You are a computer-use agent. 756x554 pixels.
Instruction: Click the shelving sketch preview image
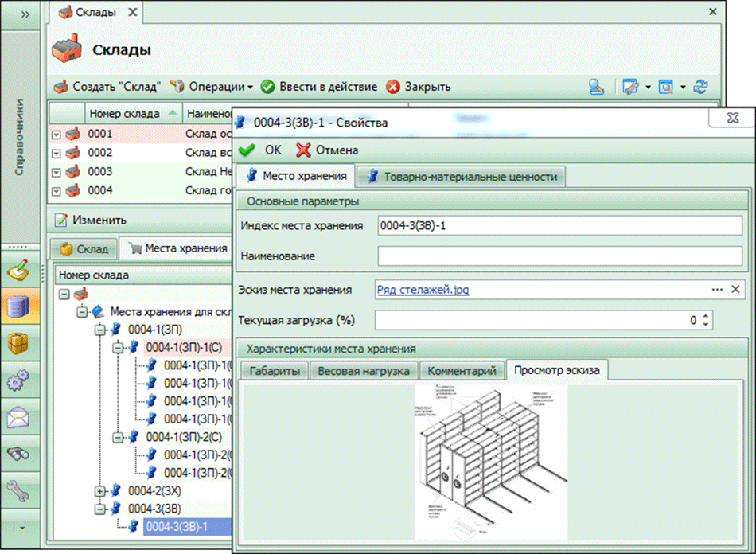click(491, 462)
